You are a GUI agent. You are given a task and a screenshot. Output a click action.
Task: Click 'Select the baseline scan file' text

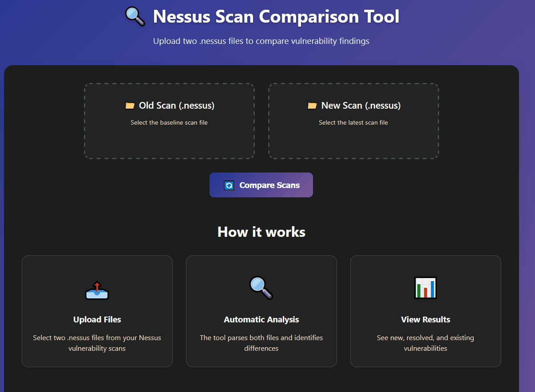pyautogui.click(x=169, y=122)
